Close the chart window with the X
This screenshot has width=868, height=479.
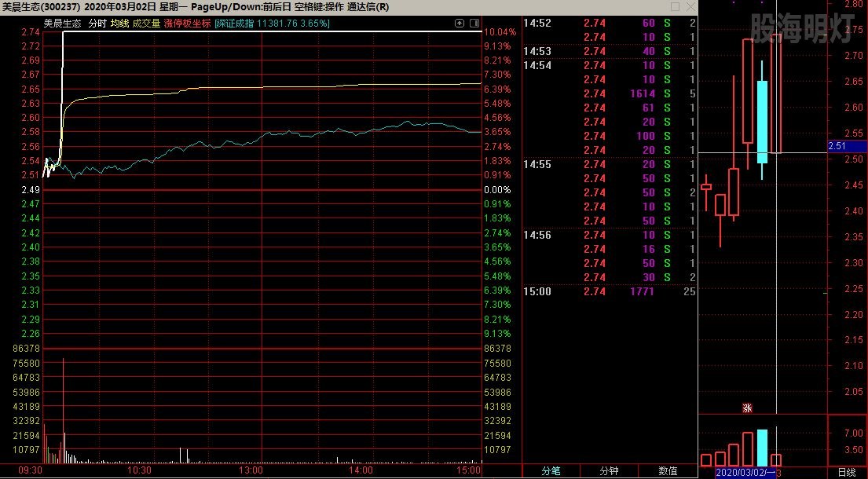(x=690, y=6)
